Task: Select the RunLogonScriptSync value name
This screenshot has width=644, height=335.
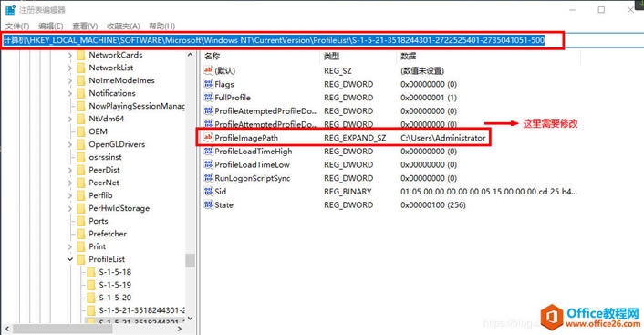Action: 253,178
